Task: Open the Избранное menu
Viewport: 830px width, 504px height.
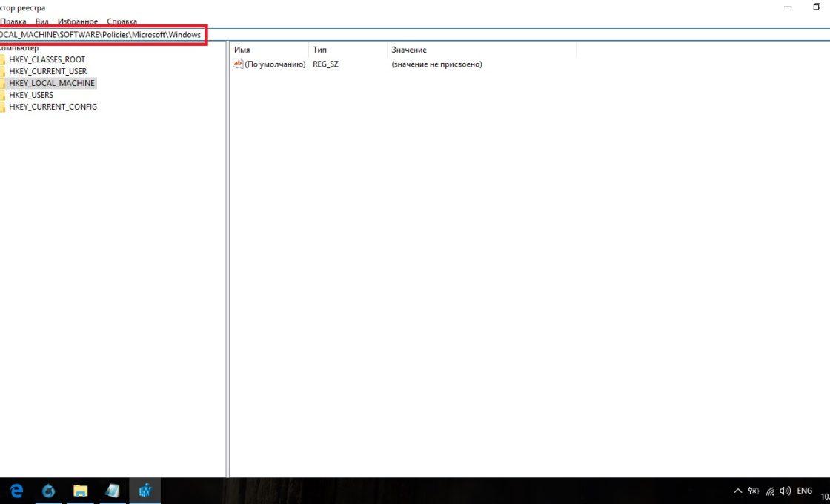Action: 78,21
